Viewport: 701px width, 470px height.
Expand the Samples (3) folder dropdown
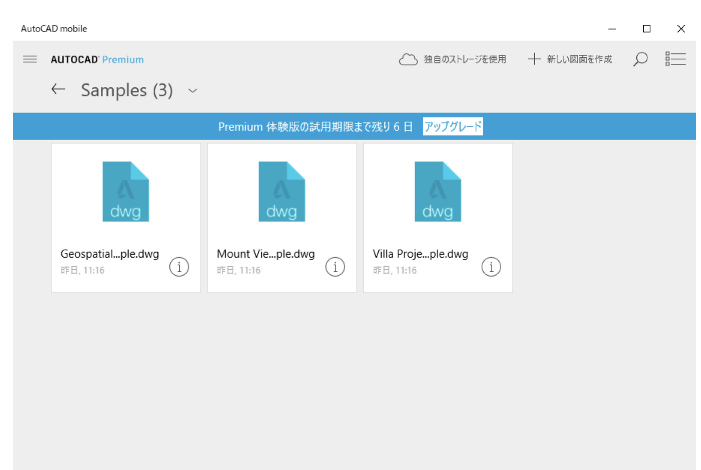[x=193, y=91]
